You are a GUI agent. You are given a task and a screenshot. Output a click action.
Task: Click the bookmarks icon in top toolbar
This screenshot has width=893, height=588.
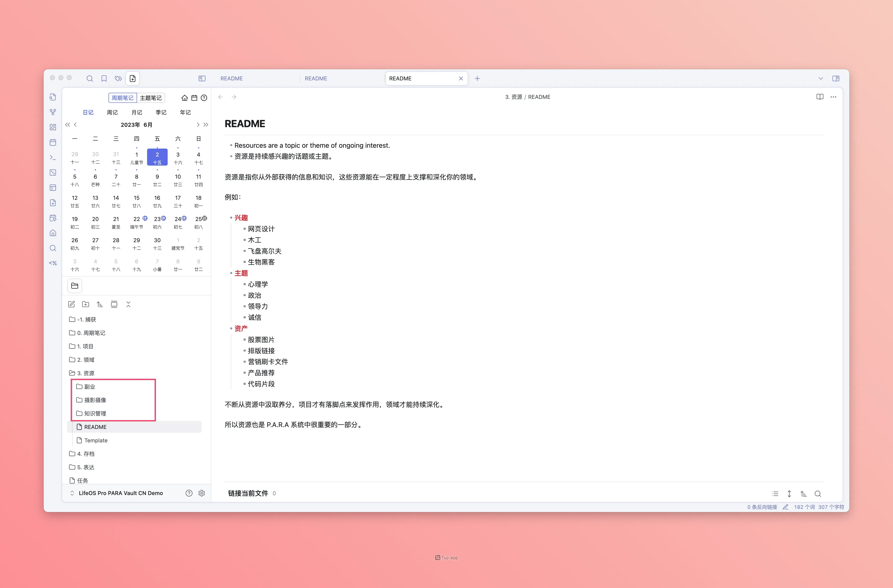click(x=104, y=78)
